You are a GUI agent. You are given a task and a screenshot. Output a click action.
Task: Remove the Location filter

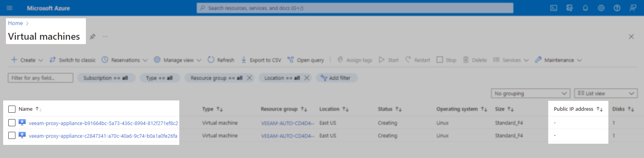click(x=307, y=78)
